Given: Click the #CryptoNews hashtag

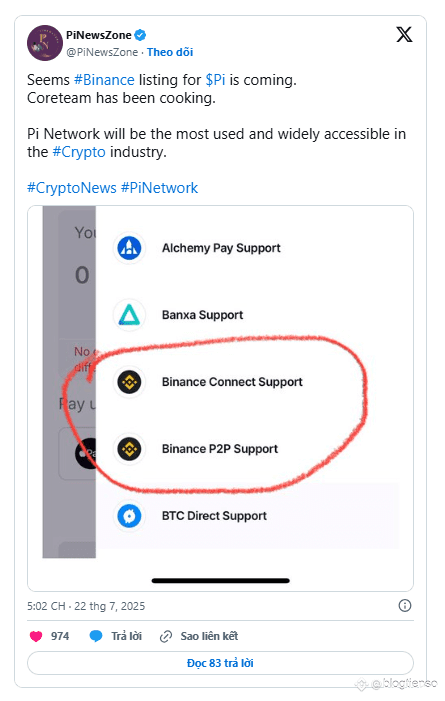Looking at the screenshot, I should [72, 188].
